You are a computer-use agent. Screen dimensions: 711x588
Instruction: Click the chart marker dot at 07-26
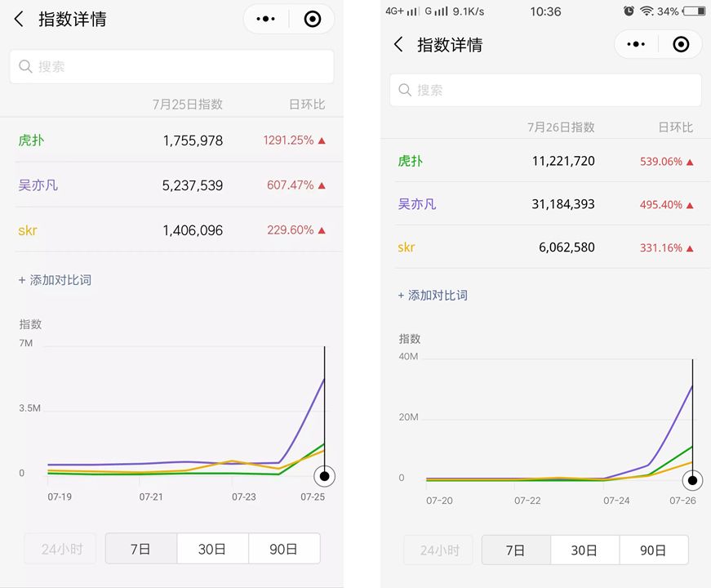[692, 480]
